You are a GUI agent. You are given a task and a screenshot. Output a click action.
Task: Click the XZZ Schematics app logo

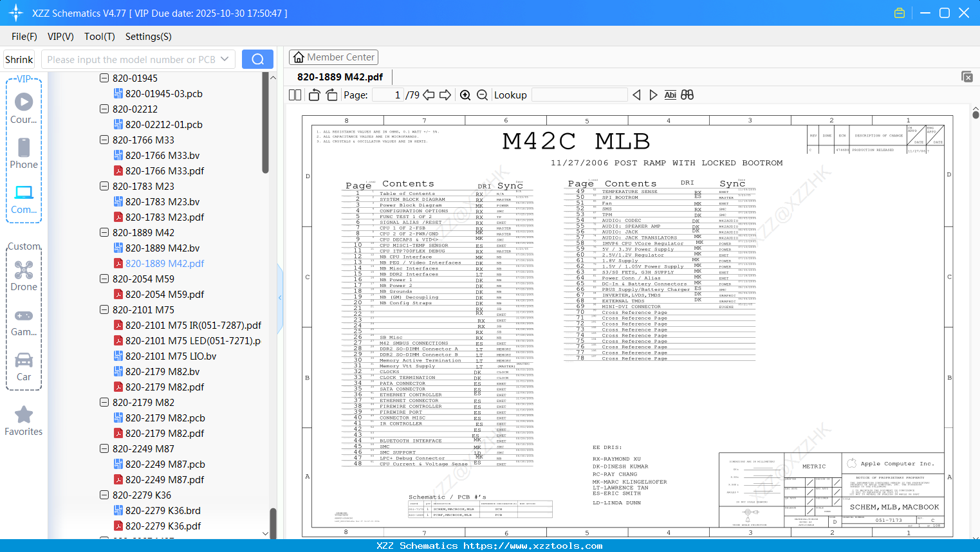[x=15, y=13]
